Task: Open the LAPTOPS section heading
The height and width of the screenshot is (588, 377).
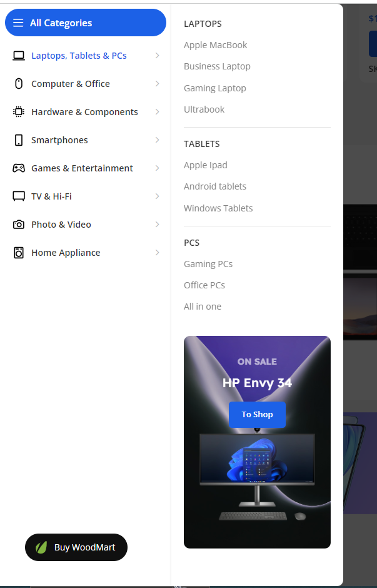Action: [x=203, y=24]
